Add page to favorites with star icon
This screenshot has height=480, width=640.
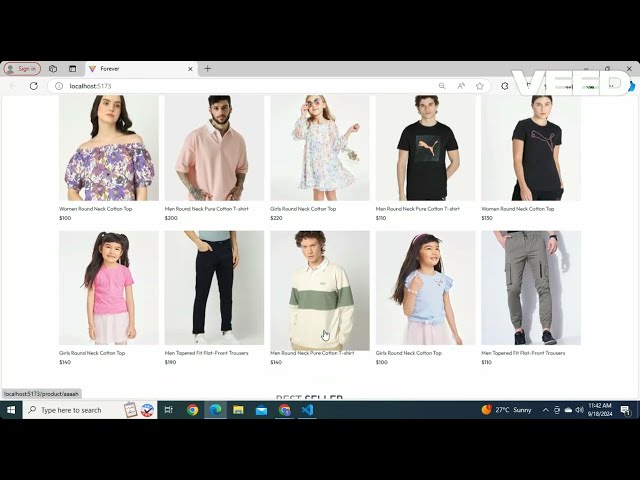point(480,86)
